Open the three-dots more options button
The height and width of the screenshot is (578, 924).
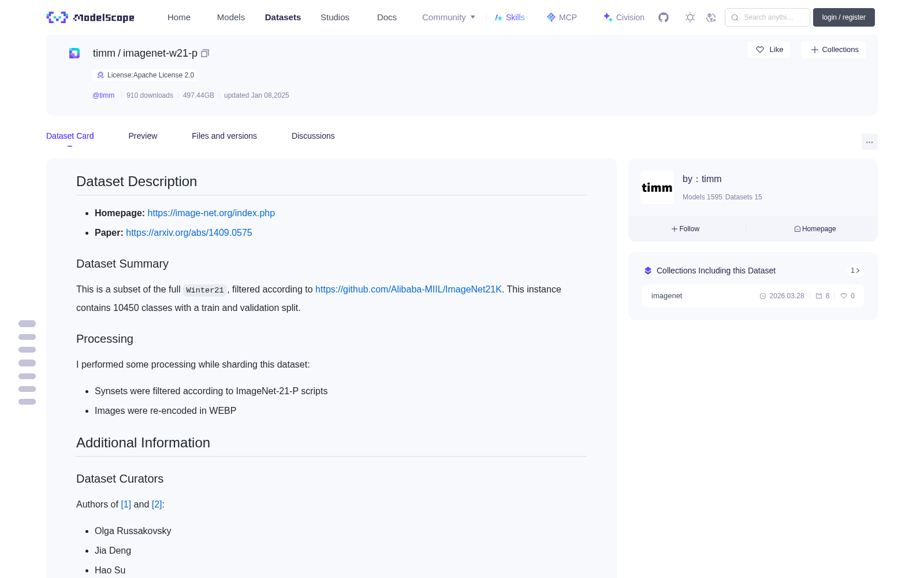point(870,142)
